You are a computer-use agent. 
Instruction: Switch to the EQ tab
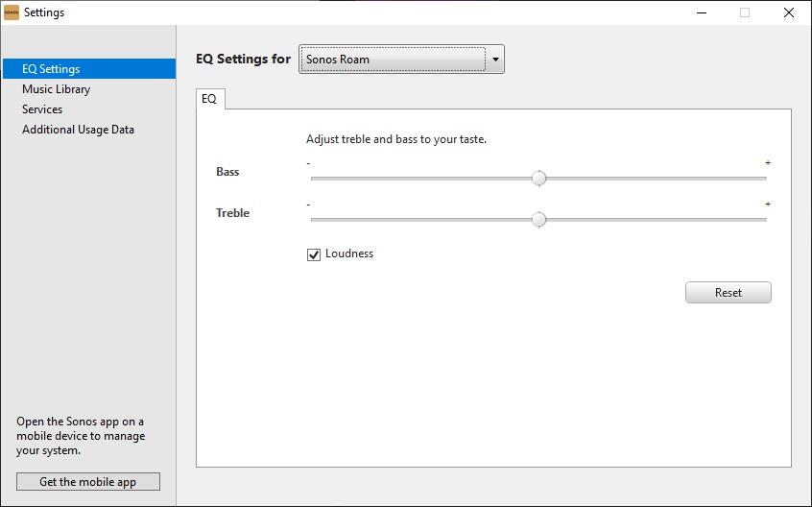click(210, 98)
